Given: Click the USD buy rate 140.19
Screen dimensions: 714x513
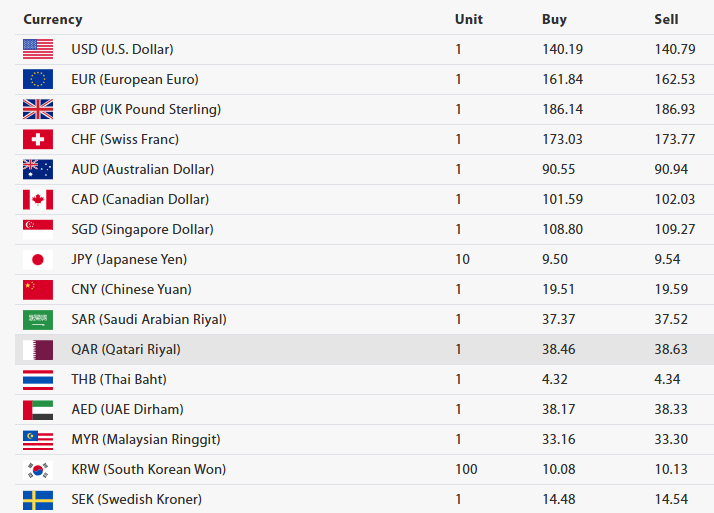Looking at the screenshot, I should click(562, 49).
